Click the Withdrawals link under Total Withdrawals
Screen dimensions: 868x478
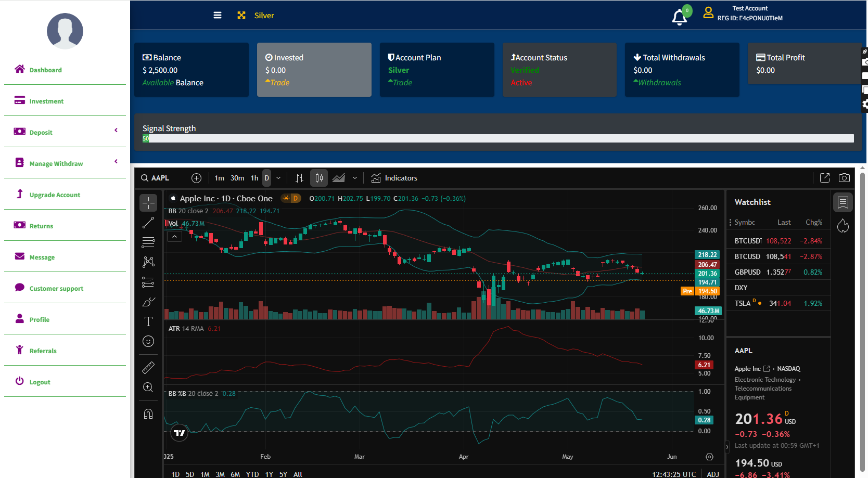click(657, 83)
